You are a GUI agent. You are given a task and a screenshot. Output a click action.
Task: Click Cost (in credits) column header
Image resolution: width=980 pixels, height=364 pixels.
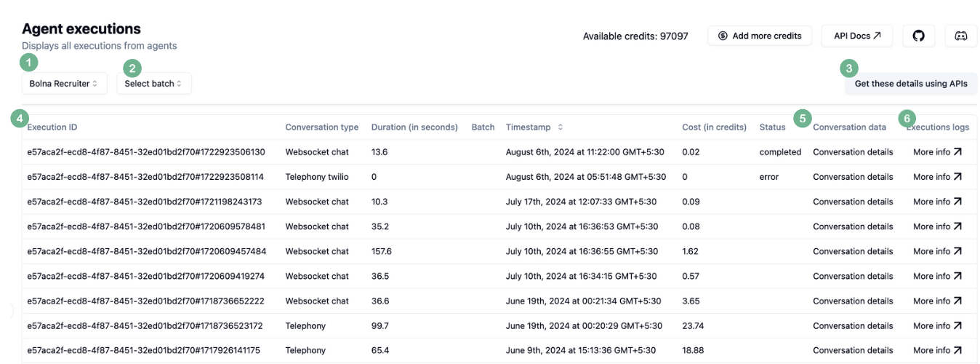coord(715,127)
